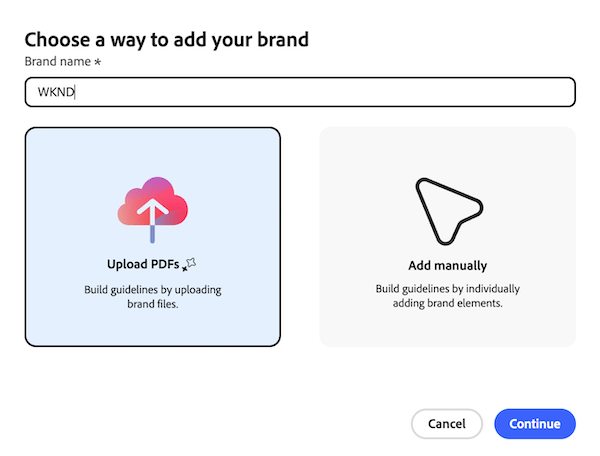Click the sparkle AI icon beside Upload PDFs
This screenshot has width=600, height=456.
(191, 263)
